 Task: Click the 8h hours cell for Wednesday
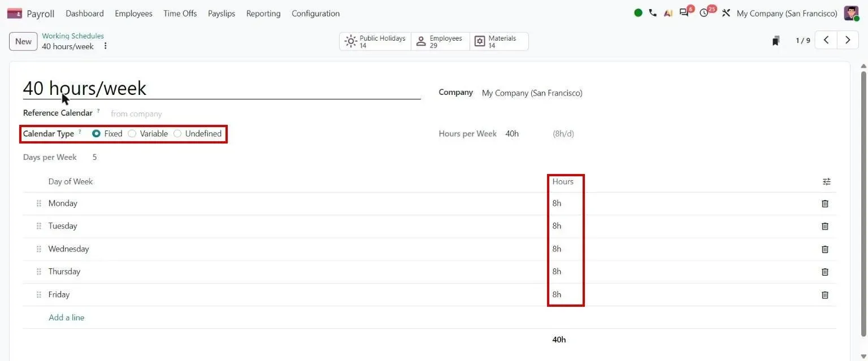click(x=557, y=249)
